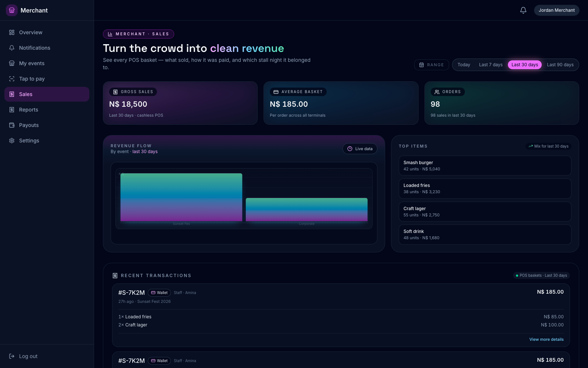Screen dimensions: 588x368
Task: Click the Merchant · Sales header badge
Action: [x=139, y=34]
